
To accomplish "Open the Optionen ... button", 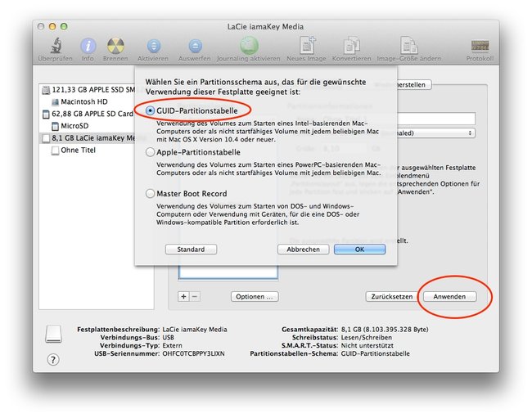I will [255, 297].
